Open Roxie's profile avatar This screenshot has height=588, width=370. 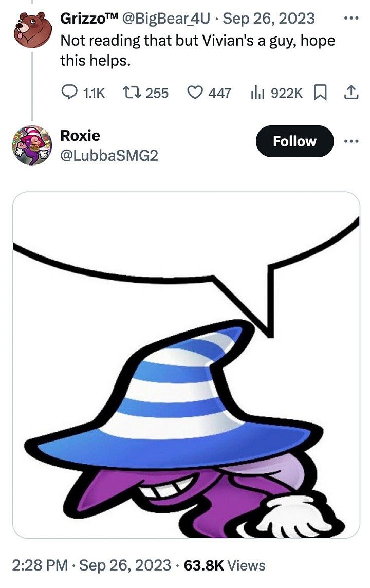[x=32, y=145]
